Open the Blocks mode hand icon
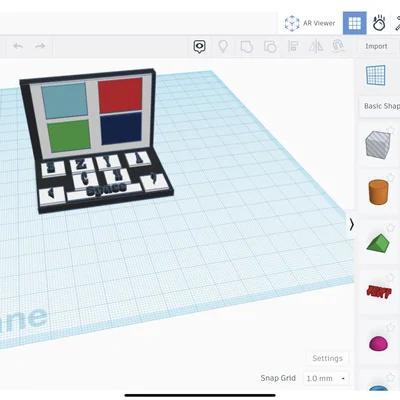 click(x=379, y=23)
